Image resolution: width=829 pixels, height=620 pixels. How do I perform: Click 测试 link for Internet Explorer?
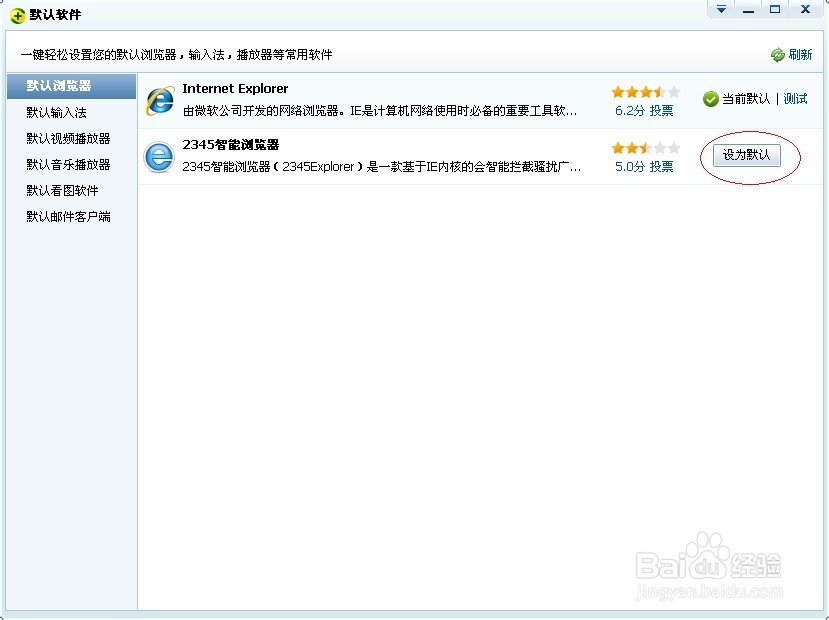(795, 99)
